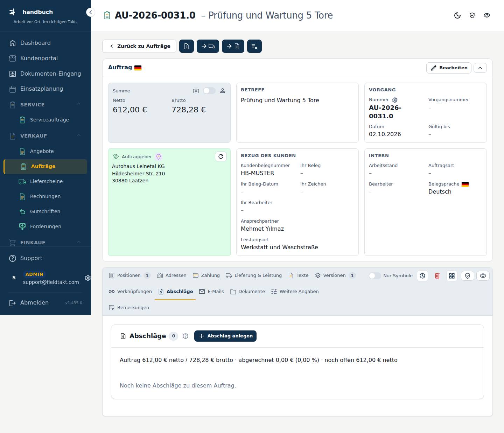The image size is (504, 433).
Task: Click the contact name Mehmet Yılmaz
Action: [262, 229]
